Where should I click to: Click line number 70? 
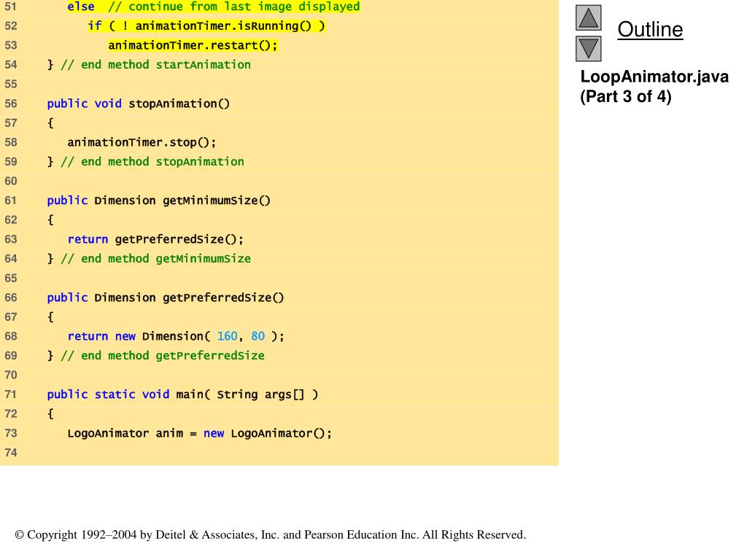[x=10, y=376]
